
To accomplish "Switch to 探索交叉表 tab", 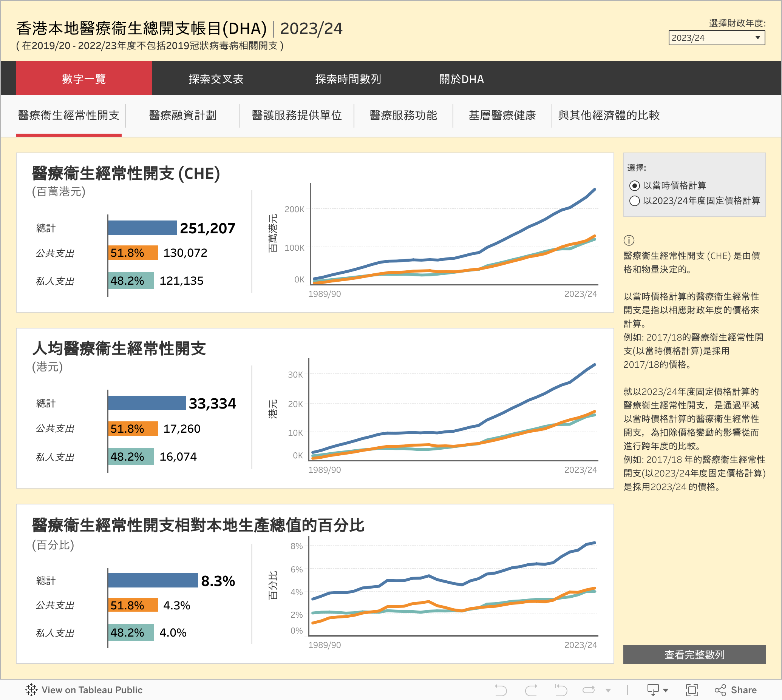I will [x=216, y=79].
